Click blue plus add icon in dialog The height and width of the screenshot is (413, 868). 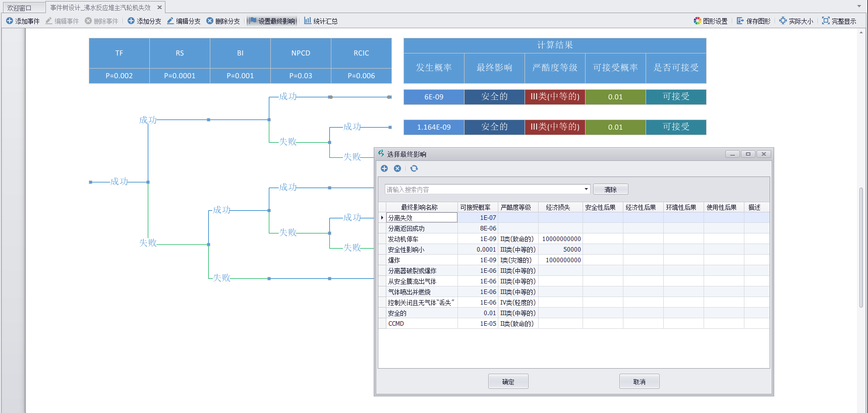tap(384, 168)
